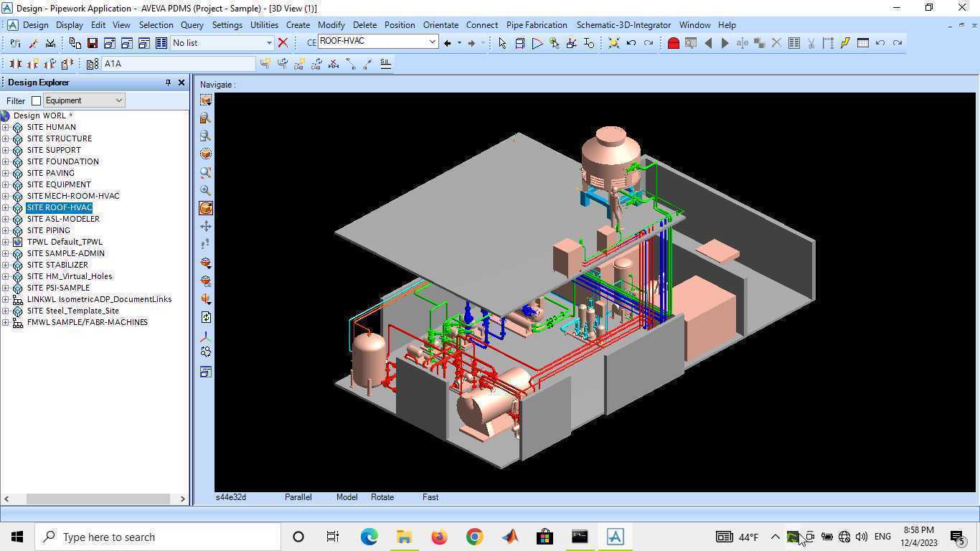This screenshot has width=980, height=551.
Task: Open the Connect menu
Action: pyautogui.click(x=482, y=24)
